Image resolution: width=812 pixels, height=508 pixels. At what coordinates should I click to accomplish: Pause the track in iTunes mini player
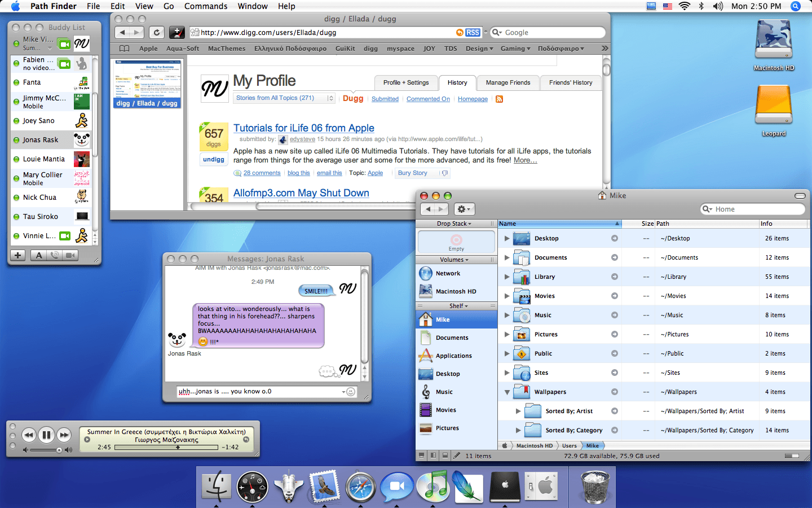coord(47,435)
